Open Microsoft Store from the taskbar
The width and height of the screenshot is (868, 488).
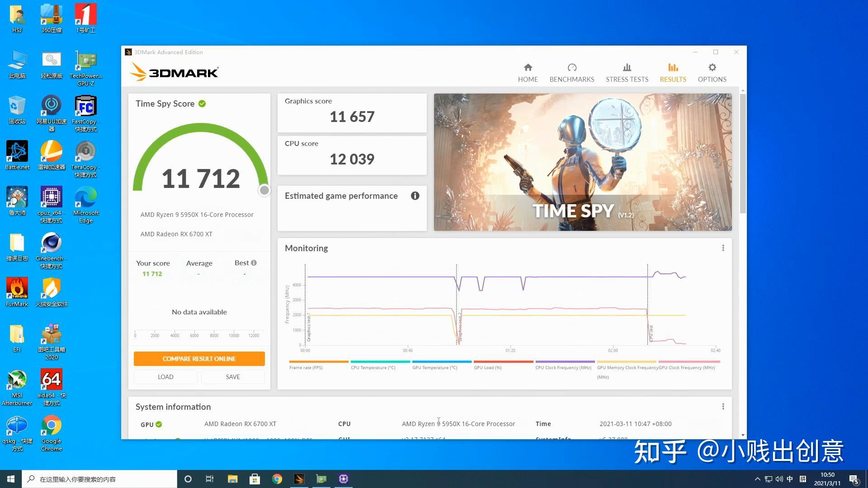255,479
